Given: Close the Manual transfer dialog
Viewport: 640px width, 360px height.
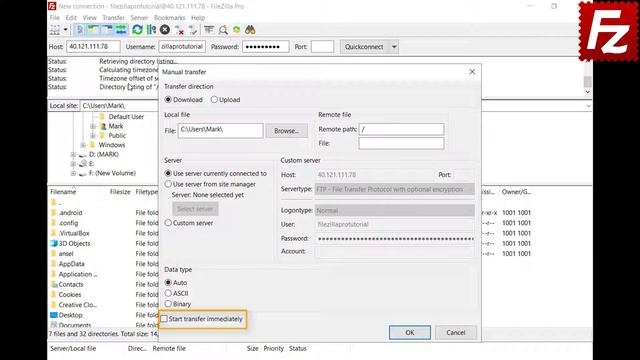Looking at the screenshot, I should [472, 72].
